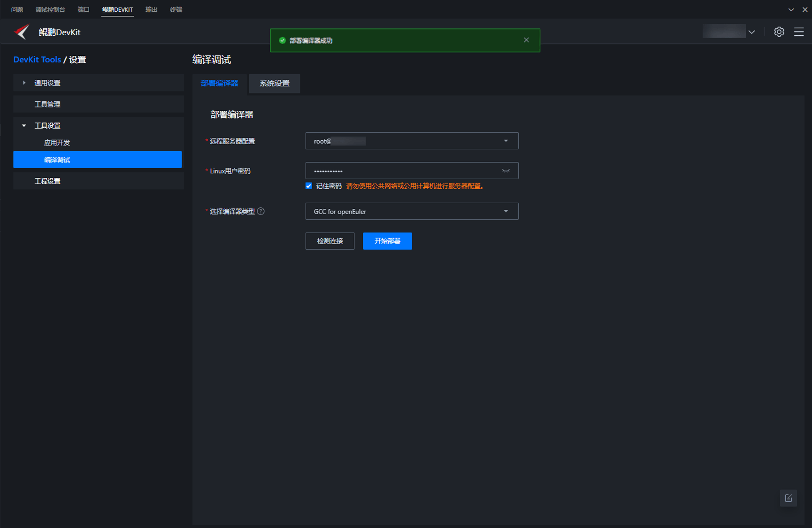
Task: Switch to the 输出 panel tab
Action: tap(151, 9)
